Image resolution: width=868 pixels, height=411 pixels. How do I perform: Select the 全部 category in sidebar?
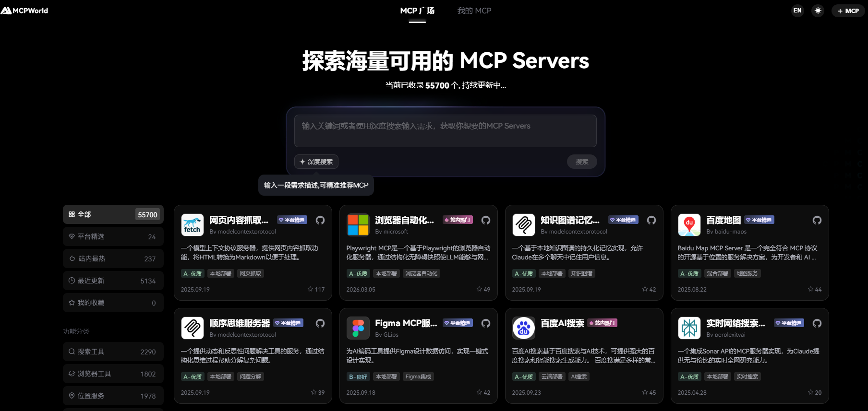[113, 214]
